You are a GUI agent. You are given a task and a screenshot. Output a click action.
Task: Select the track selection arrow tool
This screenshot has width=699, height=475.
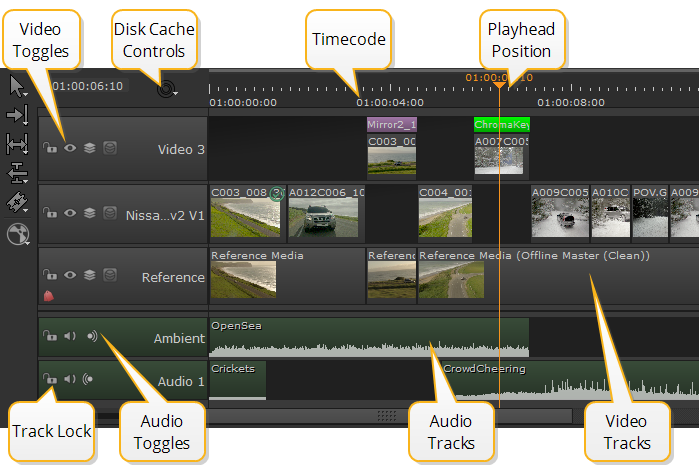point(17,116)
